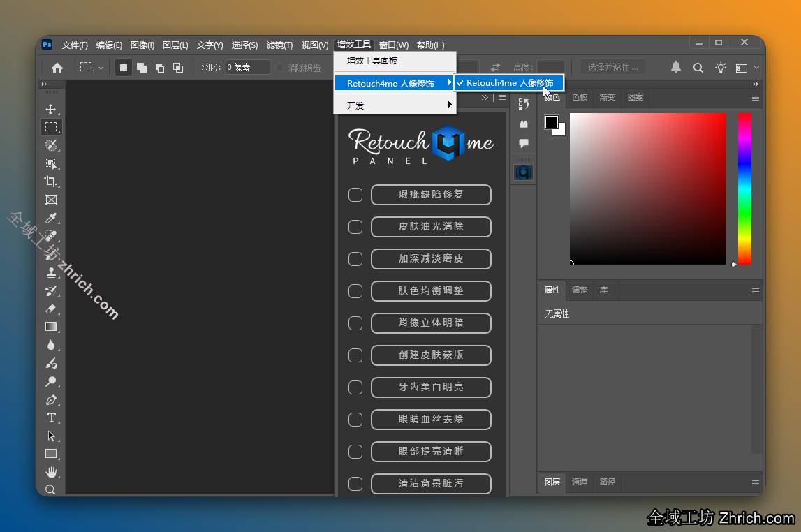Select the Frame tool
The height and width of the screenshot is (532, 801).
(x=50, y=200)
